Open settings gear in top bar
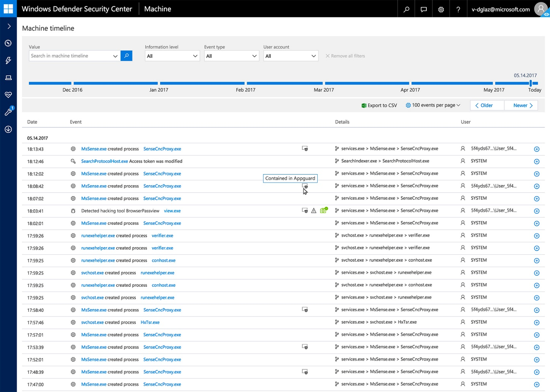The image size is (550, 392). point(441,9)
